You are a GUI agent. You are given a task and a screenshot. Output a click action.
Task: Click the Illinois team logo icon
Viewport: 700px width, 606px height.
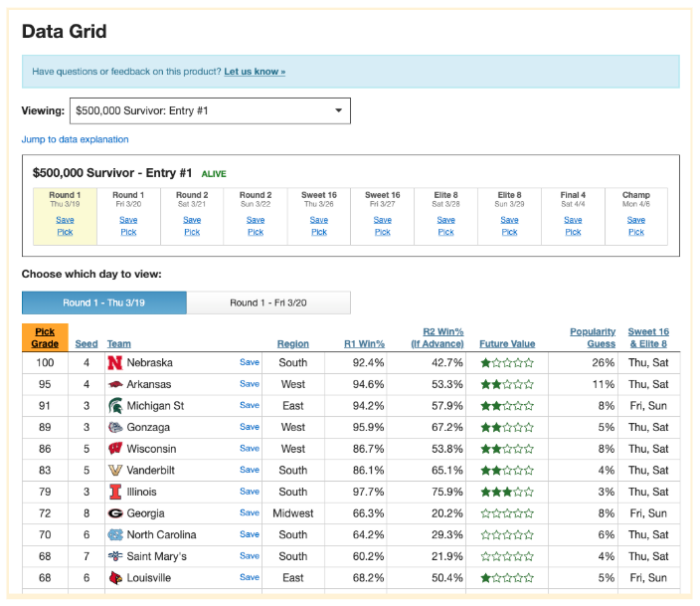(115, 492)
